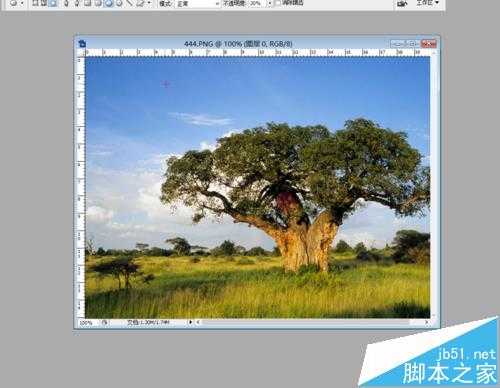Image resolution: width=500 pixels, height=388 pixels.
Task: Click the horizontal scrollbar left arrow
Action: click(198, 322)
